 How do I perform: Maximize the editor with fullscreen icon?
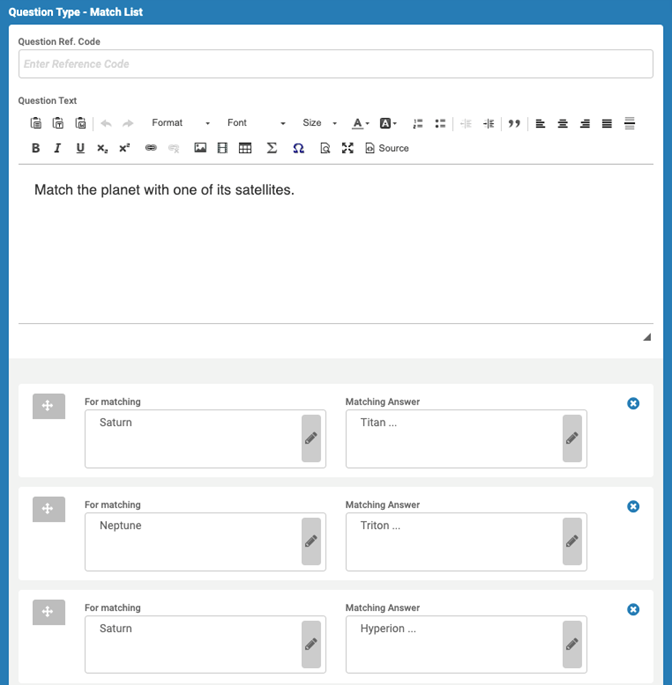click(x=347, y=148)
